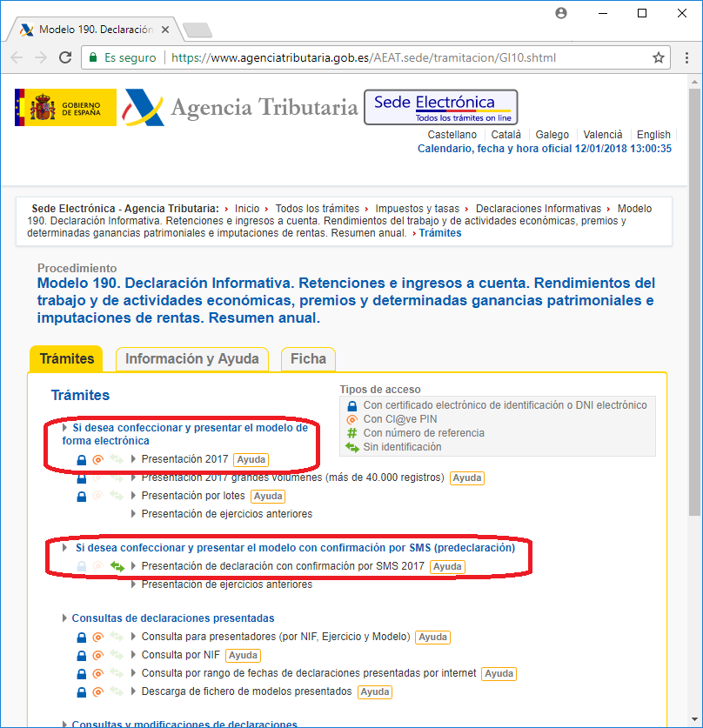Click the lock icon for Presentación por lotes
703x728 pixels.
81,497
